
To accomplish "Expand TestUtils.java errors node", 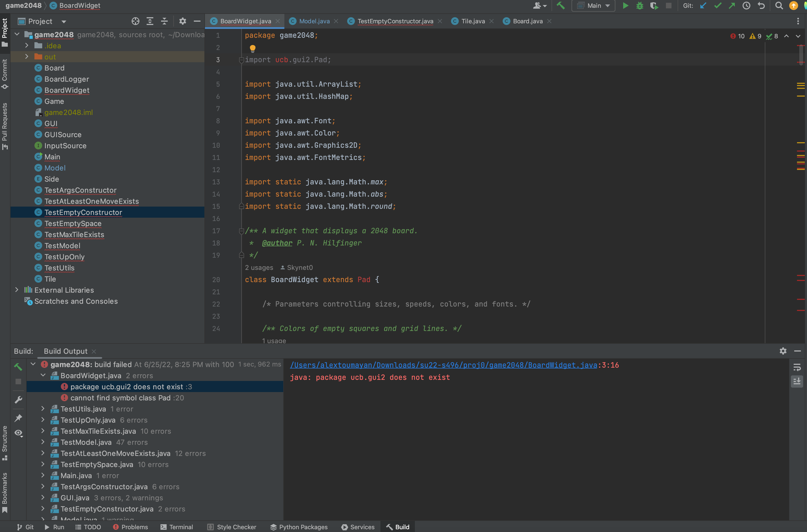I will 43,409.
